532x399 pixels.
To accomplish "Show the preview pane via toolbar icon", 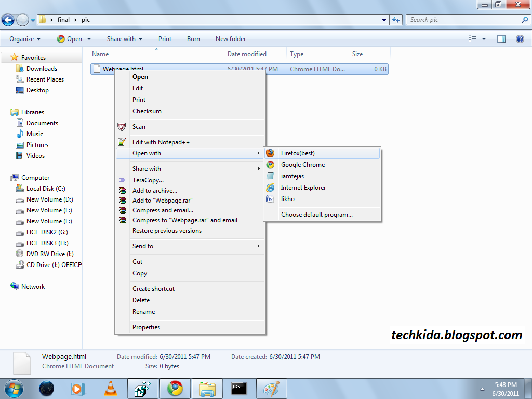I will coord(501,38).
